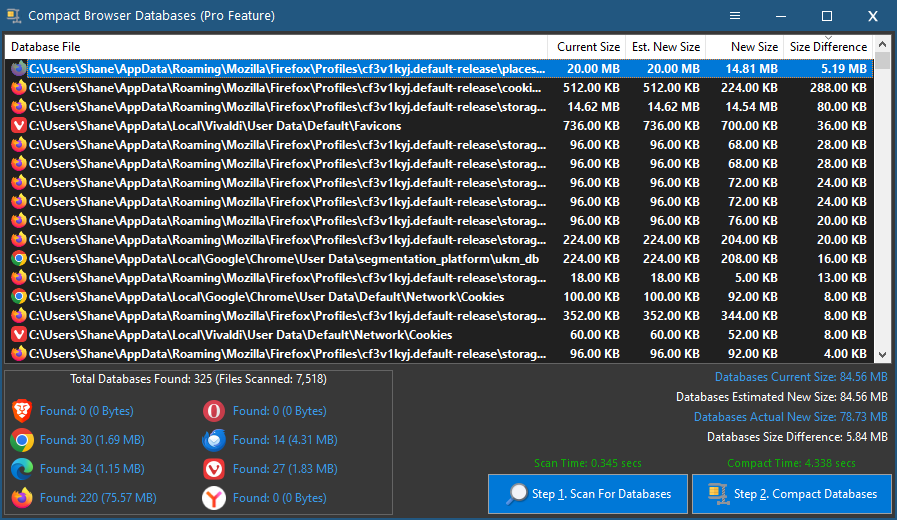
Task: Sort by Size Difference column header
Action: pyautogui.click(x=828, y=47)
